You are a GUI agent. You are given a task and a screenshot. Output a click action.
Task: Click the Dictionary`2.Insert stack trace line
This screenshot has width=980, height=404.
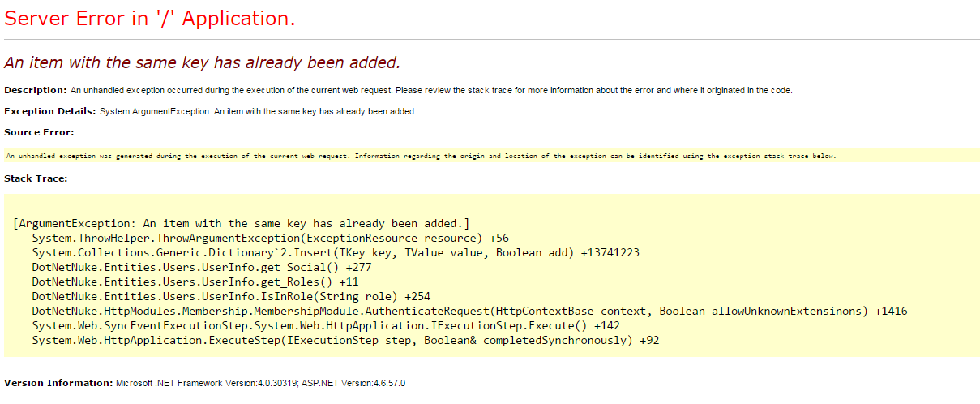tap(336, 252)
